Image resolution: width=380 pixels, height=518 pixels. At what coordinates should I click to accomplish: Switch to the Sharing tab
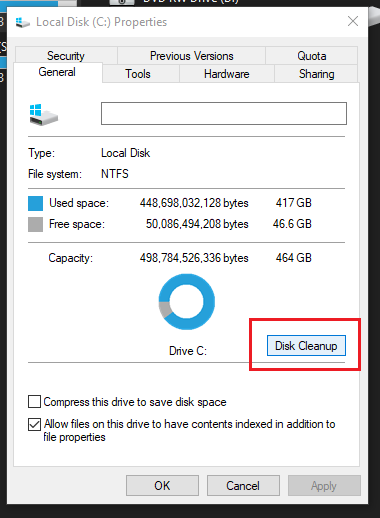[316, 74]
